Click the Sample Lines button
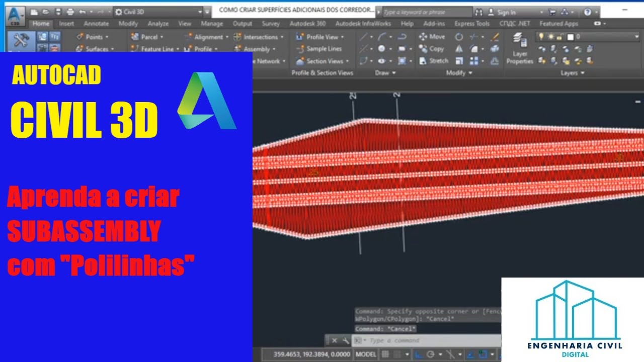The height and width of the screenshot is (362, 644). 318,49
